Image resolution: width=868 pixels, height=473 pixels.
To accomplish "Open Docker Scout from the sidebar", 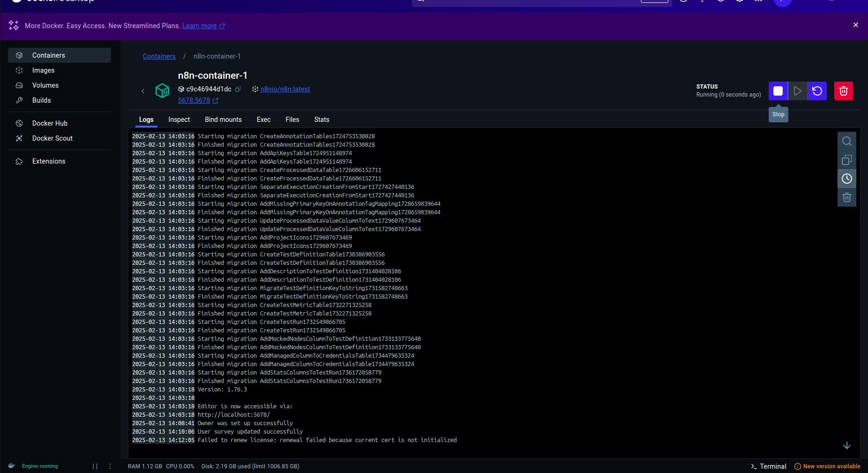I will tap(52, 138).
